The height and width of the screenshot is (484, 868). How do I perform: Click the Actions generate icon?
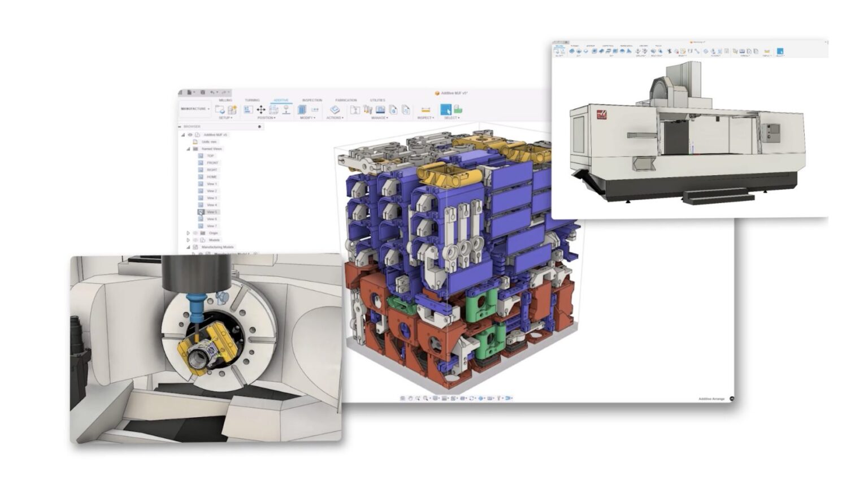tap(335, 110)
